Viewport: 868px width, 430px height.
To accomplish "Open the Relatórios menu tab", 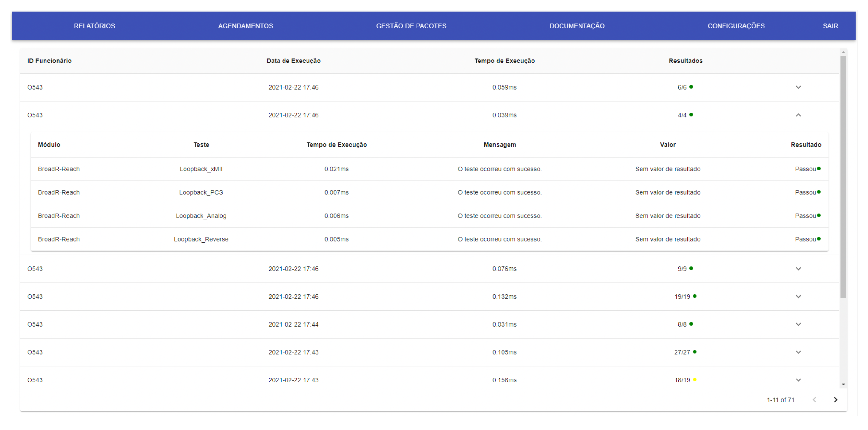I will [94, 26].
